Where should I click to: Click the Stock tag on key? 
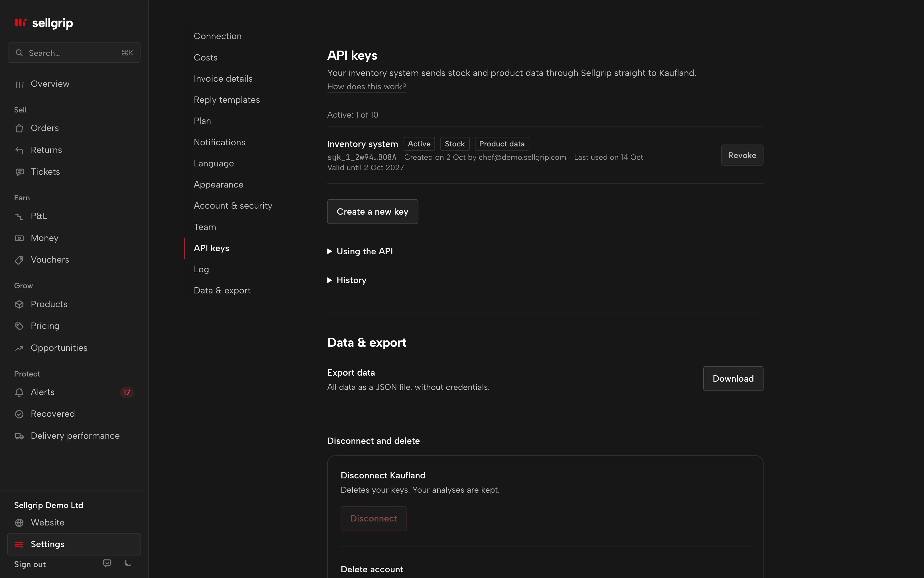pyautogui.click(x=454, y=144)
